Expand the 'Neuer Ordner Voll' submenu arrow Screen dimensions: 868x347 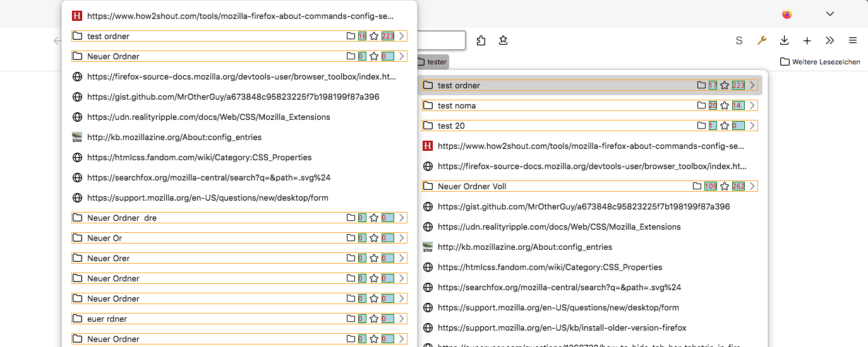coord(752,186)
